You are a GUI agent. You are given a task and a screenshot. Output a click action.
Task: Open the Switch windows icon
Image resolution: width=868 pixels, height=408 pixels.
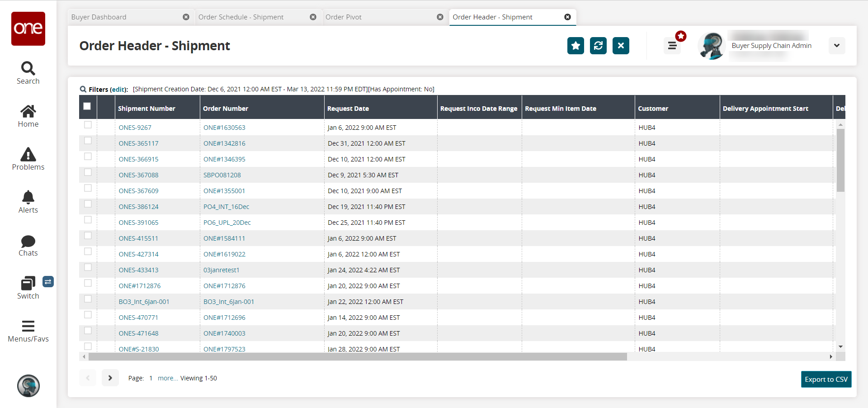click(28, 288)
